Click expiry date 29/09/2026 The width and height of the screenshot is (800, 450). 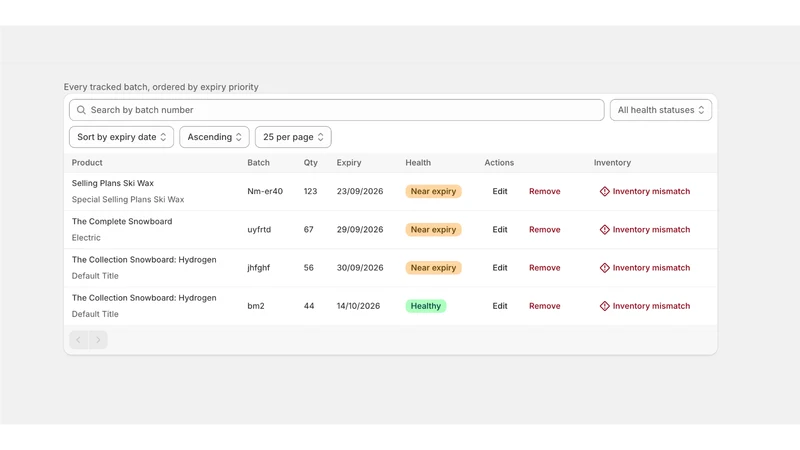(360, 230)
